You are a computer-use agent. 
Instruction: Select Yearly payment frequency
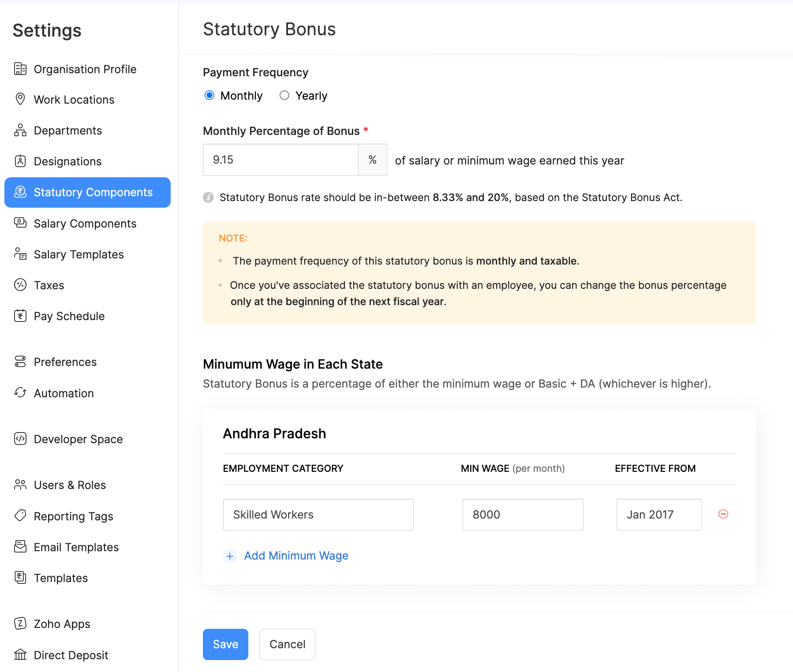point(284,95)
